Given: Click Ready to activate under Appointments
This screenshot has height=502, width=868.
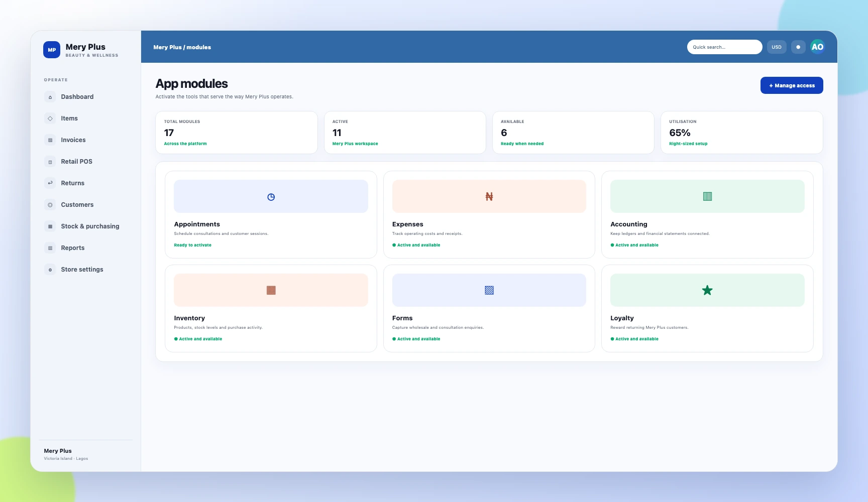Looking at the screenshot, I should [193, 245].
